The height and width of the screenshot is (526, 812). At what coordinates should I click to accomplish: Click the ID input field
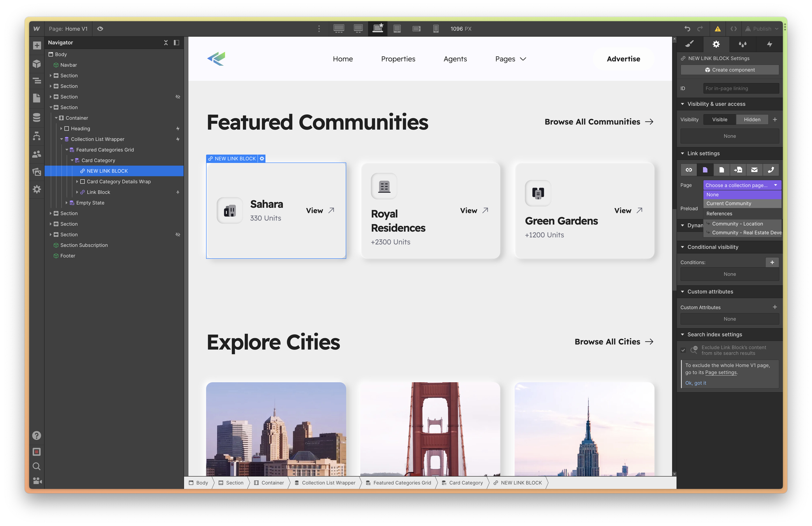pos(741,88)
